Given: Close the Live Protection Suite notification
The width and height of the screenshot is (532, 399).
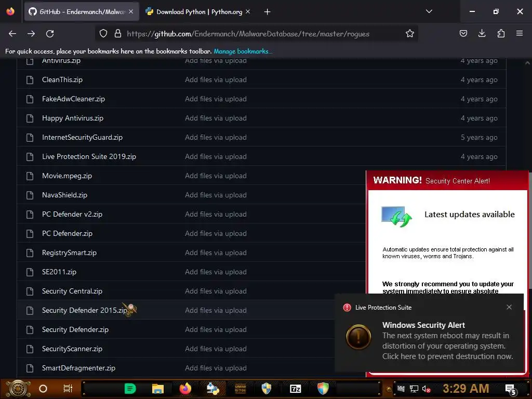Looking at the screenshot, I should pyautogui.click(x=509, y=307).
